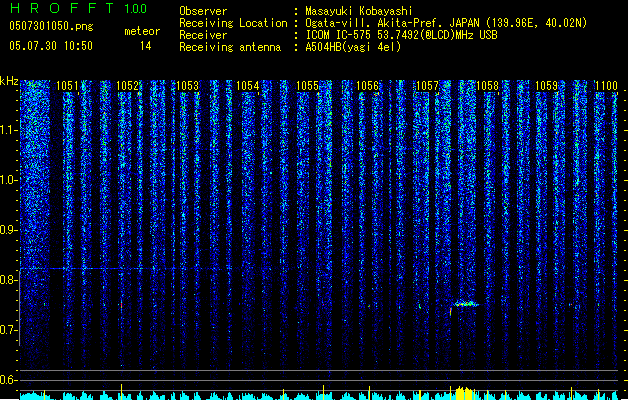Click the 1051 time marker

[67, 86]
